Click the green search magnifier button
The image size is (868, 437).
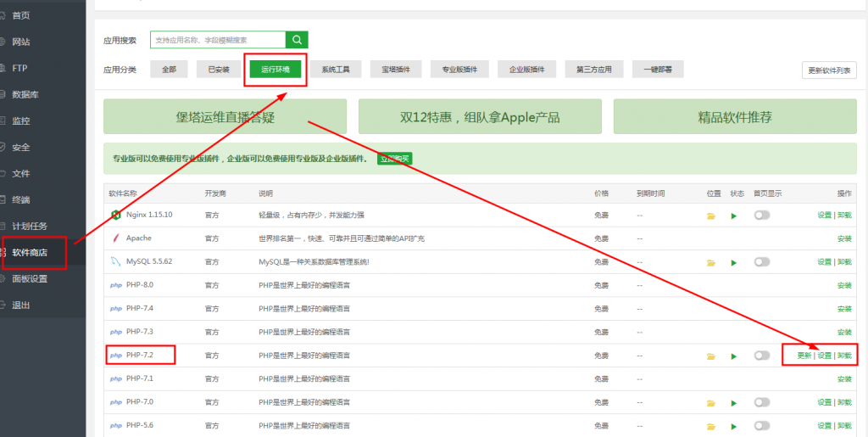coord(297,40)
